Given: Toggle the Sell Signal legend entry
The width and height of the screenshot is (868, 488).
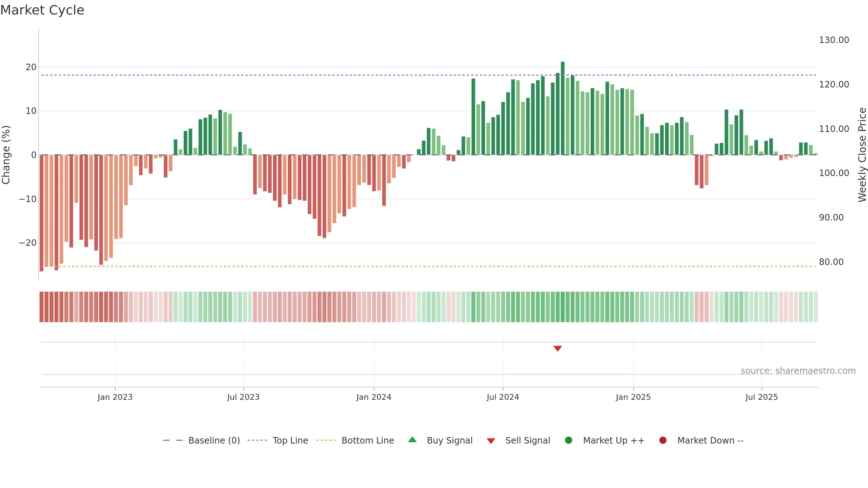Looking at the screenshot, I should (518, 440).
